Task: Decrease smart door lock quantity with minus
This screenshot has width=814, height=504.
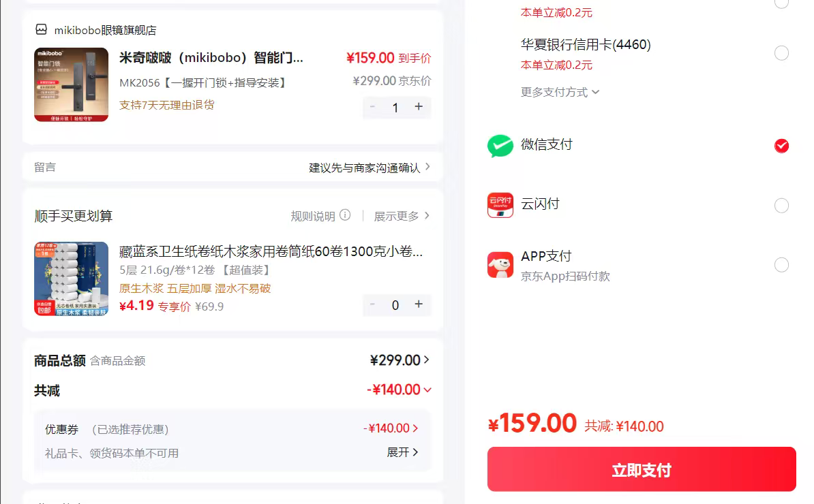Action: click(372, 107)
